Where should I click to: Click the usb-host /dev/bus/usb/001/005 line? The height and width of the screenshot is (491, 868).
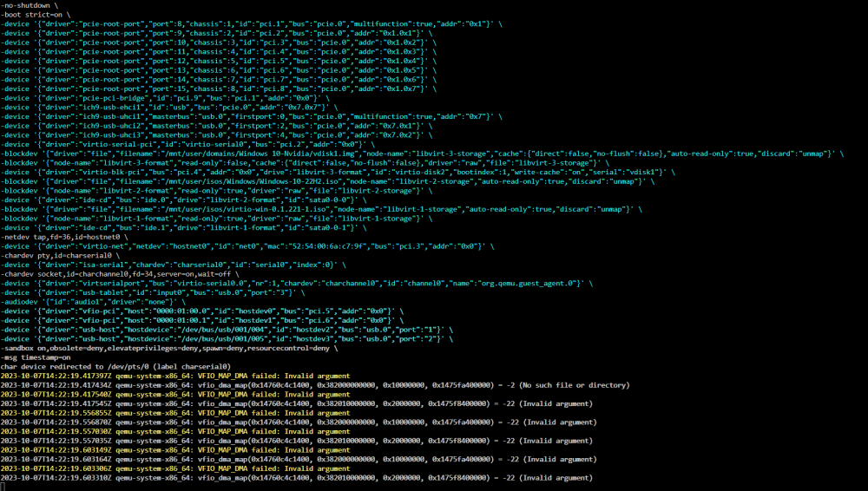[x=227, y=339]
